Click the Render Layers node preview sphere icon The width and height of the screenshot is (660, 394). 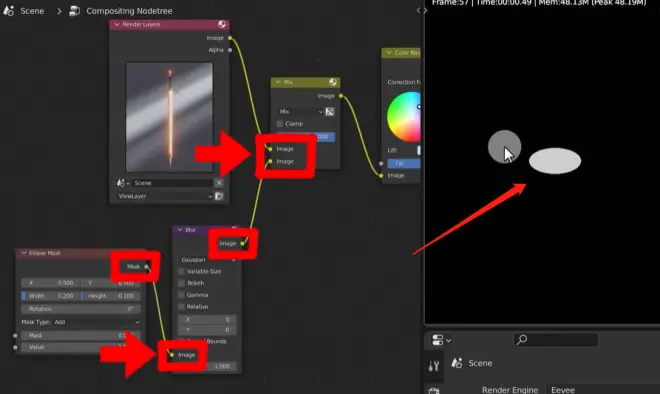coord(222,24)
